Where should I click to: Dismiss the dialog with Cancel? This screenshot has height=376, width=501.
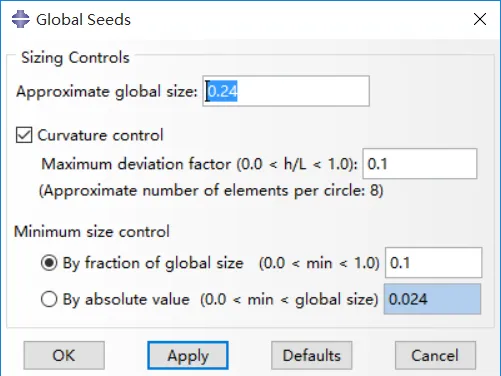tap(435, 355)
